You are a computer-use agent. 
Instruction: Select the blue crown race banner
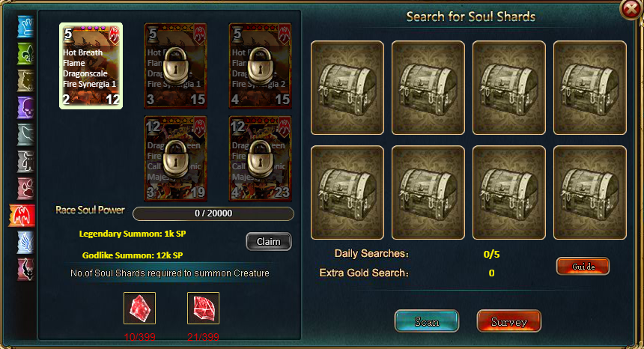click(x=25, y=27)
